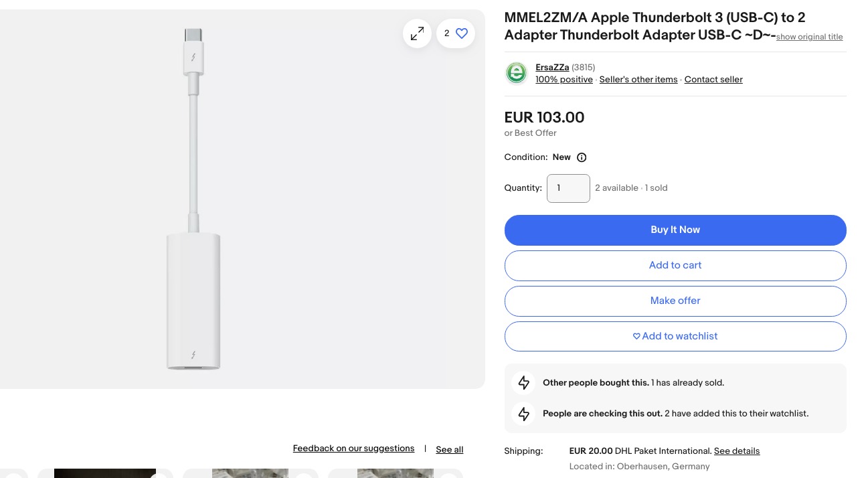The height and width of the screenshot is (478, 868).
Task: Click the main Thunderbolt adapter product photo
Action: click(x=193, y=199)
